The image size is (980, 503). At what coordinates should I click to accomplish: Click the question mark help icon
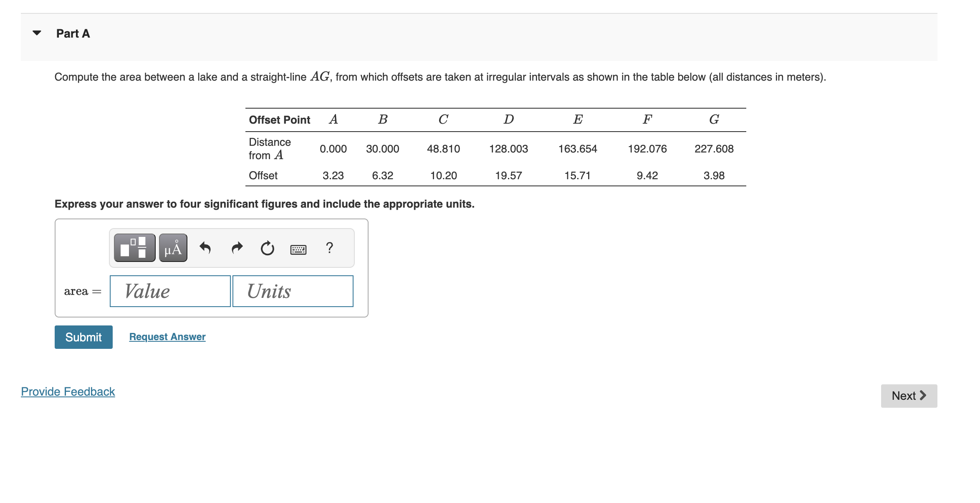tap(330, 248)
